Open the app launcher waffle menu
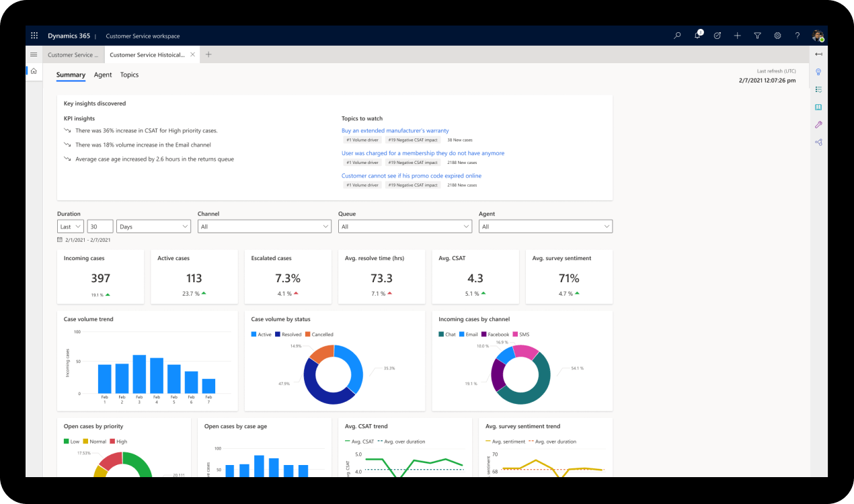 tap(34, 36)
